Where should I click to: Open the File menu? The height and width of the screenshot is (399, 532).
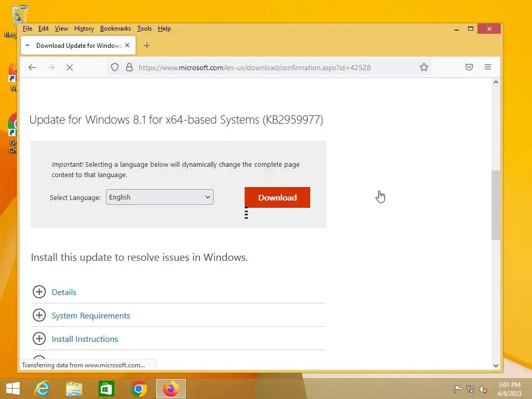(x=28, y=29)
